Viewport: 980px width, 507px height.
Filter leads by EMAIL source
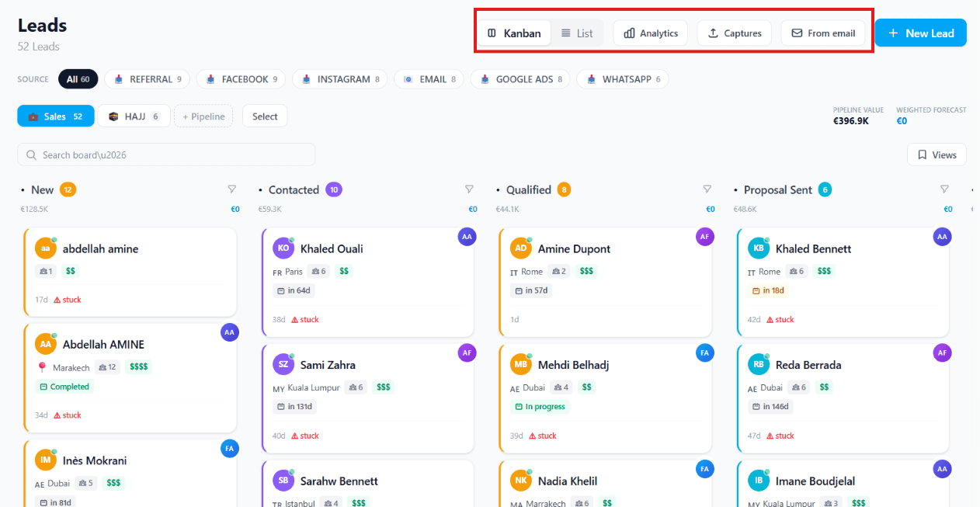(429, 79)
